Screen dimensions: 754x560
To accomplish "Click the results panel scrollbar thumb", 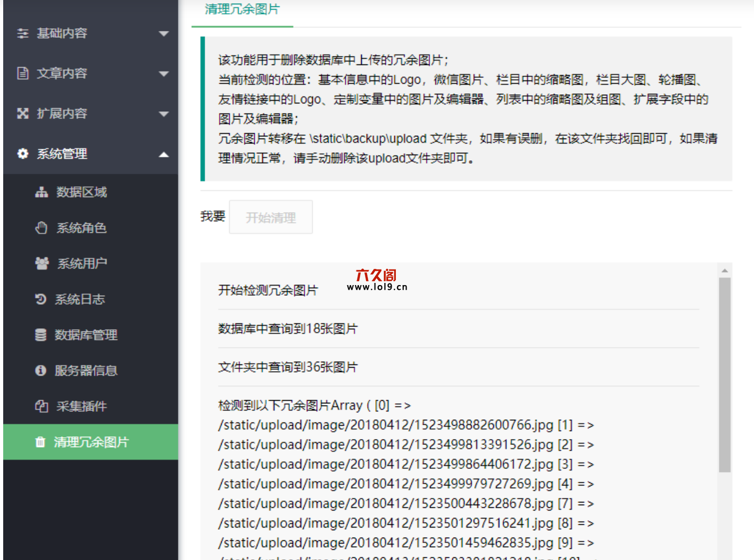I will [725, 375].
